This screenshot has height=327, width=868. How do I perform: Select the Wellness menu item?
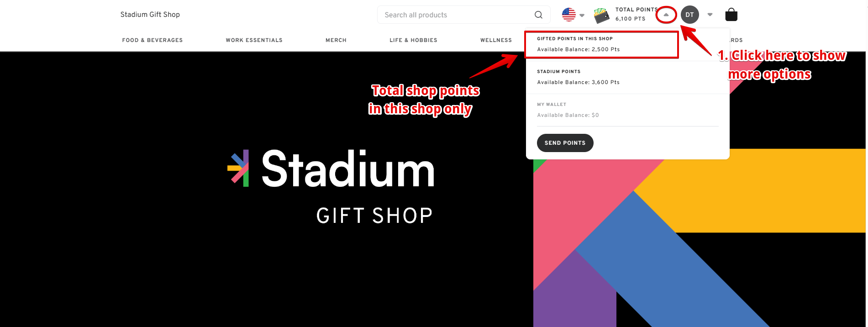[x=496, y=40]
